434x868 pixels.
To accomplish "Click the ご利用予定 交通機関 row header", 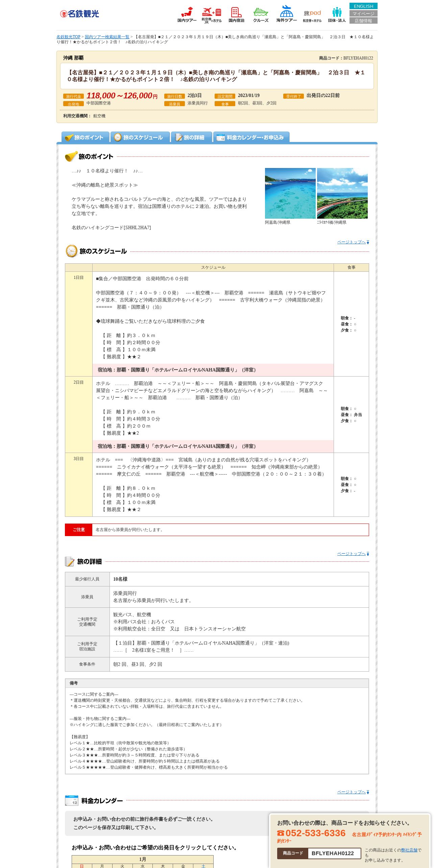I will pos(87,622).
